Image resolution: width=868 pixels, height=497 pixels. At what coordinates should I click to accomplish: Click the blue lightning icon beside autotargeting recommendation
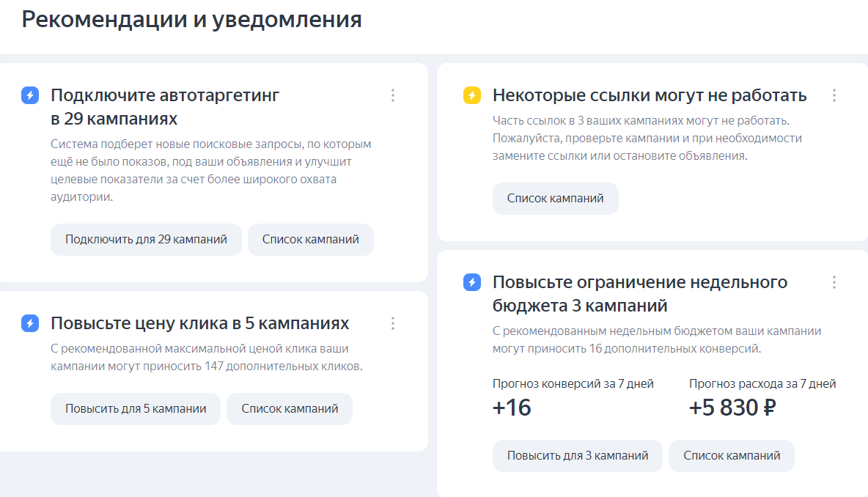[30, 95]
